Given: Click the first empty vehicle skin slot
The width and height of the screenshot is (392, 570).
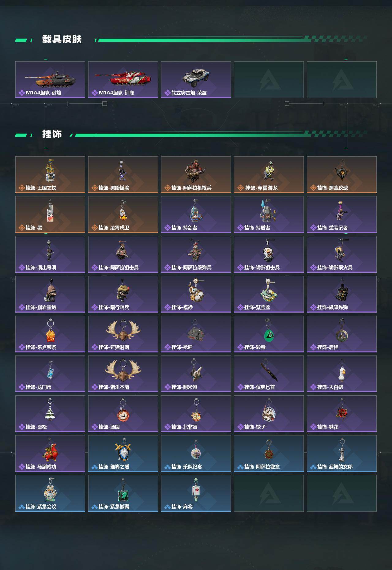Looking at the screenshot, I should click(269, 80).
